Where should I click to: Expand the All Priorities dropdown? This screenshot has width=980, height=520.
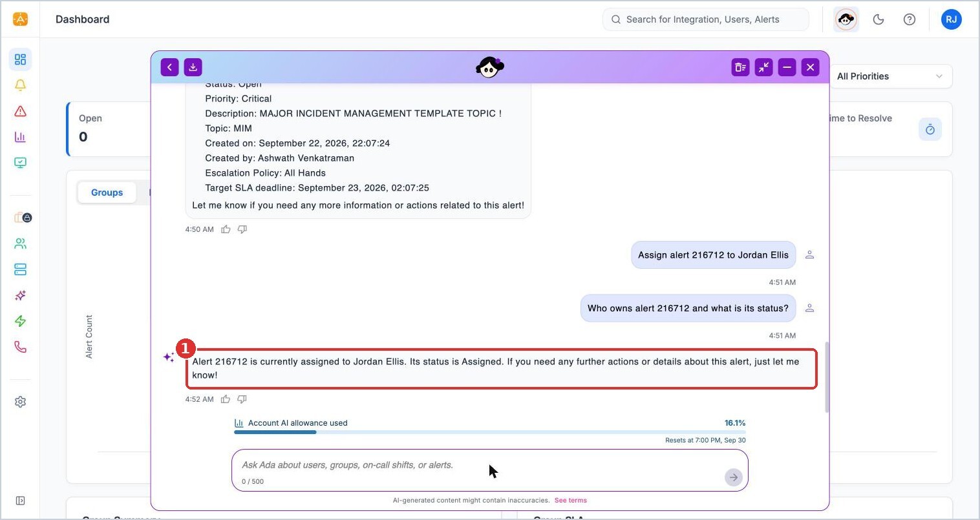[890, 76]
